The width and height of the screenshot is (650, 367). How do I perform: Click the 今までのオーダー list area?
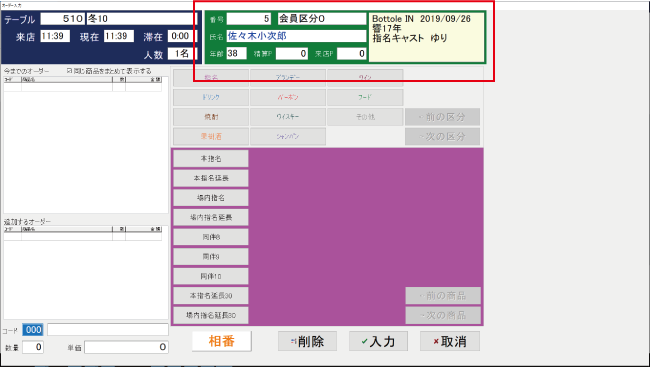[x=86, y=145]
